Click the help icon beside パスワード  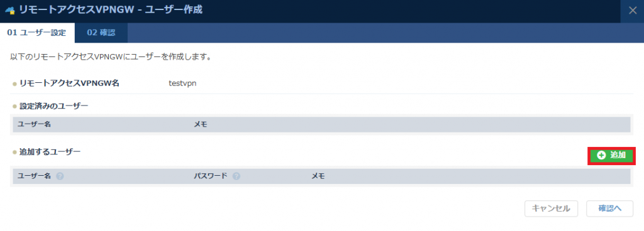[x=236, y=176]
